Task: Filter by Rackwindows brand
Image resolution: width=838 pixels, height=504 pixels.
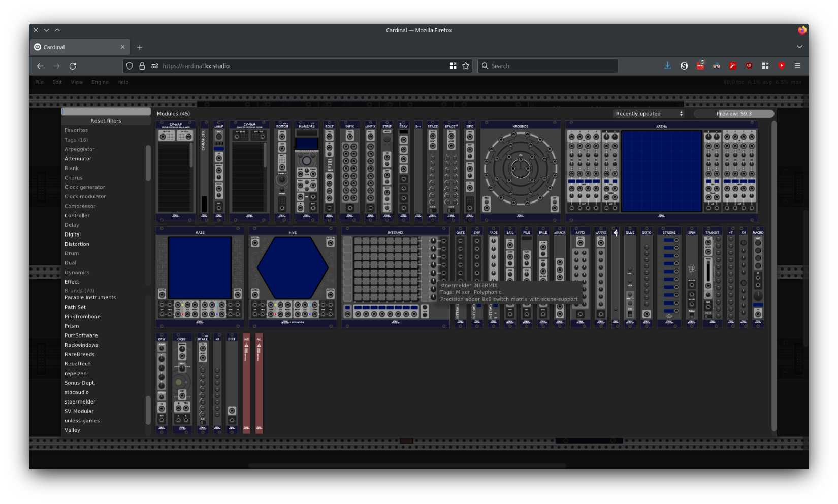Action: [81, 345]
